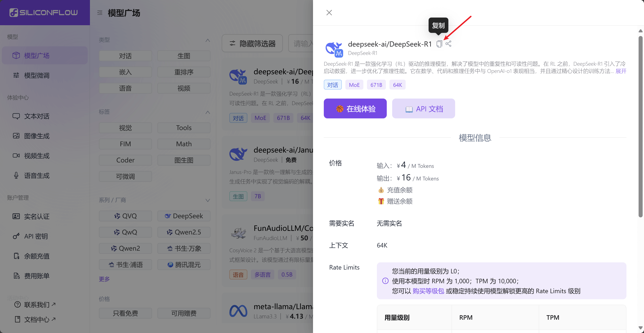Expand the 系列 / 厂商 section chevron
This screenshot has width=644, height=333.
[208, 200]
